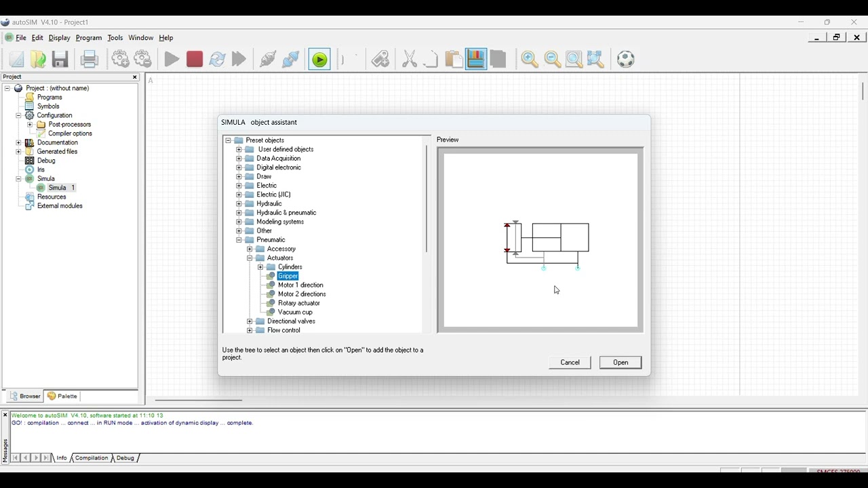868x488 pixels.
Task: Open the Tools menu
Action: pyautogui.click(x=115, y=38)
